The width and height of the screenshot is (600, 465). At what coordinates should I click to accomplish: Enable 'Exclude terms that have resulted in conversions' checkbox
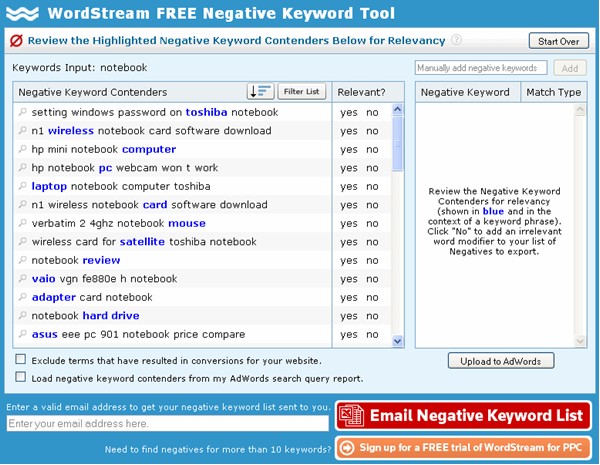21,359
